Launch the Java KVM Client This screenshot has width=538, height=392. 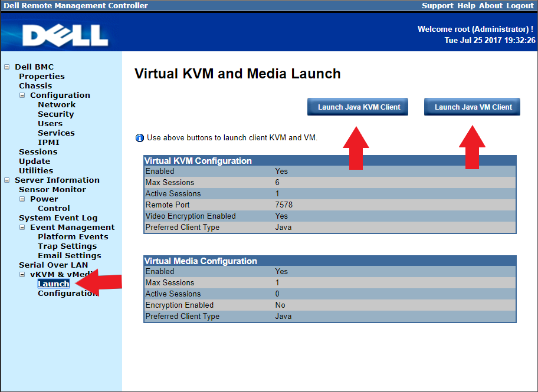pos(357,107)
